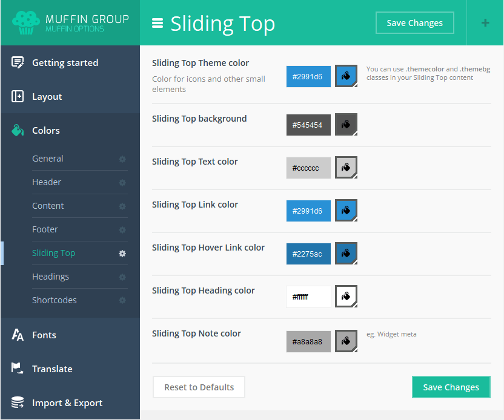
Task: Click the plus icon in the top bar
Action: 485,23
